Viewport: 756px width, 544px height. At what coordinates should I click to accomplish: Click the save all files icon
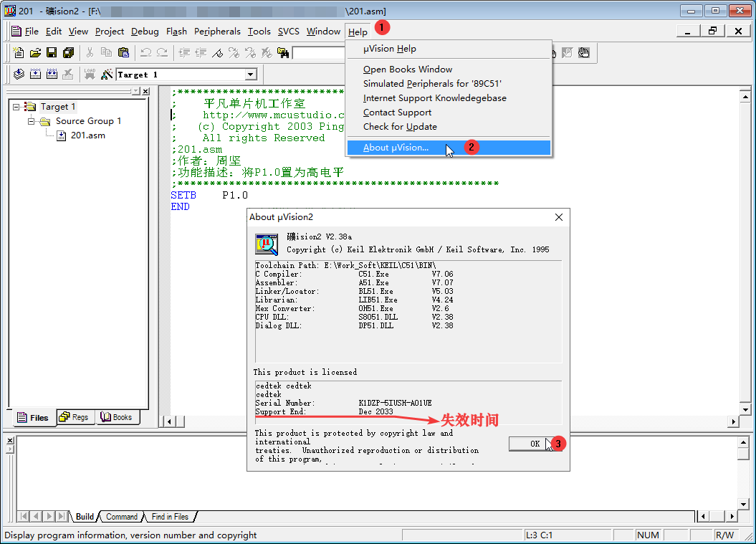tap(69, 52)
